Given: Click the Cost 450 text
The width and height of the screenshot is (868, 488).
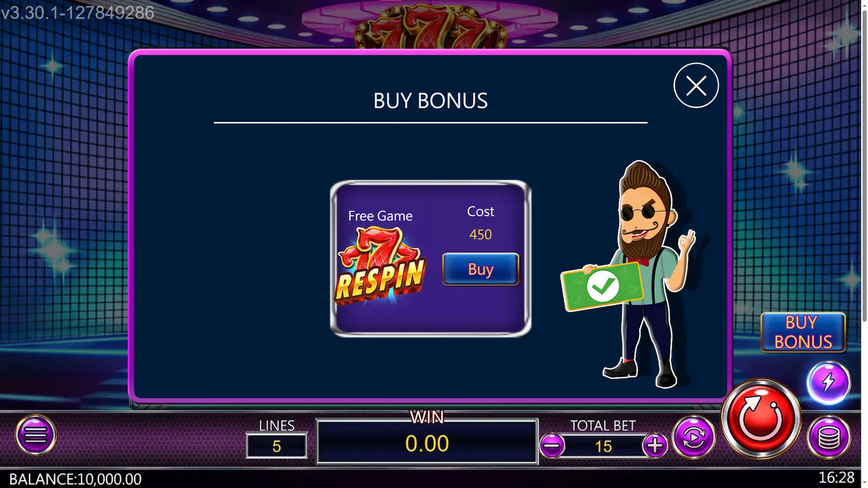Looking at the screenshot, I should click(481, 223).
